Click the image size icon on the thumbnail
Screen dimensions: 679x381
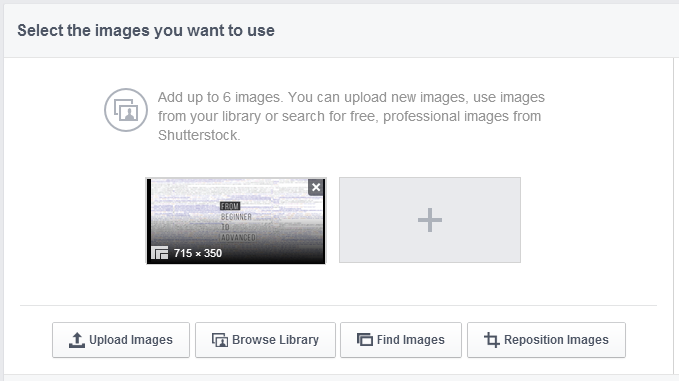[x=159, y=253]
